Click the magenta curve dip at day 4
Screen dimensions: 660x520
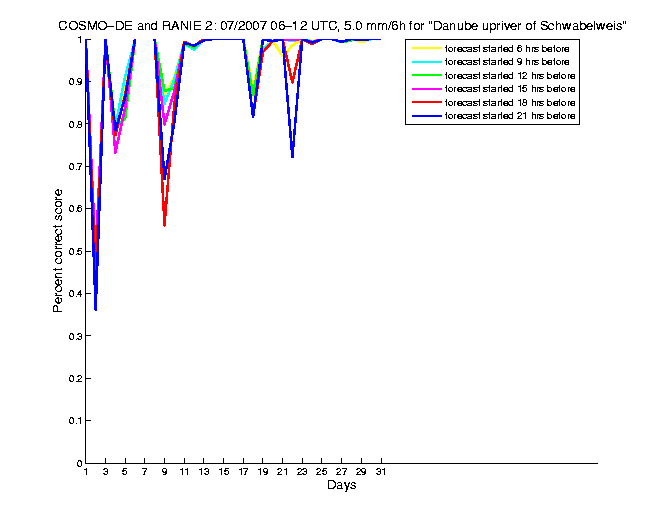tap(115, 152)
